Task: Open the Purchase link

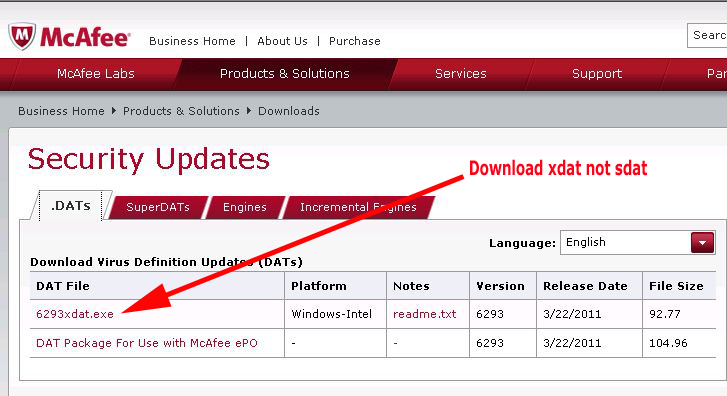Action: pos(355,41)
